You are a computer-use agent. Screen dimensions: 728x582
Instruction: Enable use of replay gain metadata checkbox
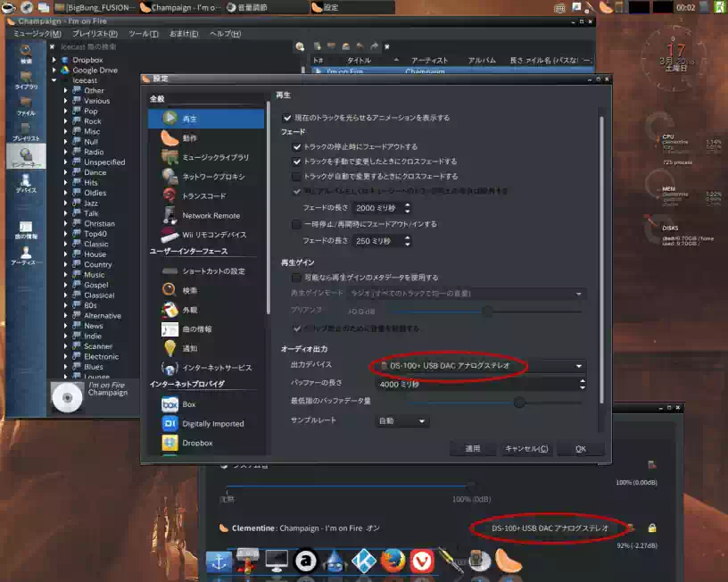pos(296,278)
